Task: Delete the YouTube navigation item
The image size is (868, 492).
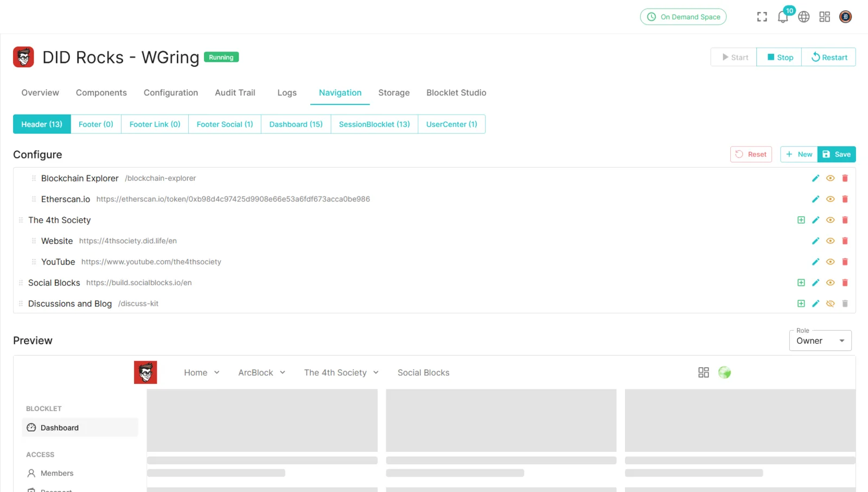Action: click(845, 262)
